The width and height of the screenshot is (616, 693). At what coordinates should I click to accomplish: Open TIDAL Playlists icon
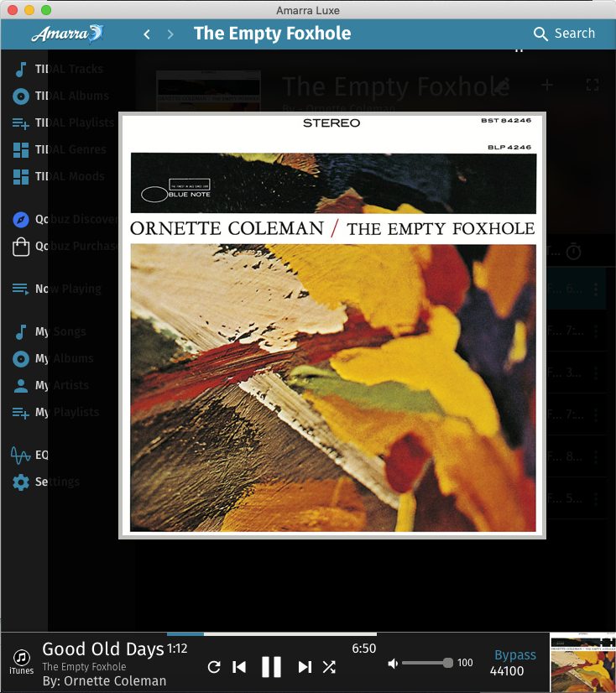(x=20, y=122)
